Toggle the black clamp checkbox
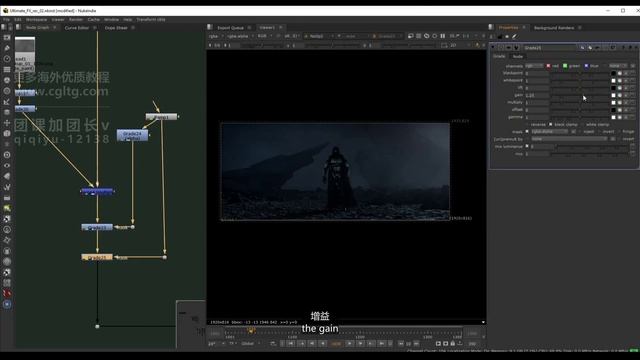 pos(551,124)
